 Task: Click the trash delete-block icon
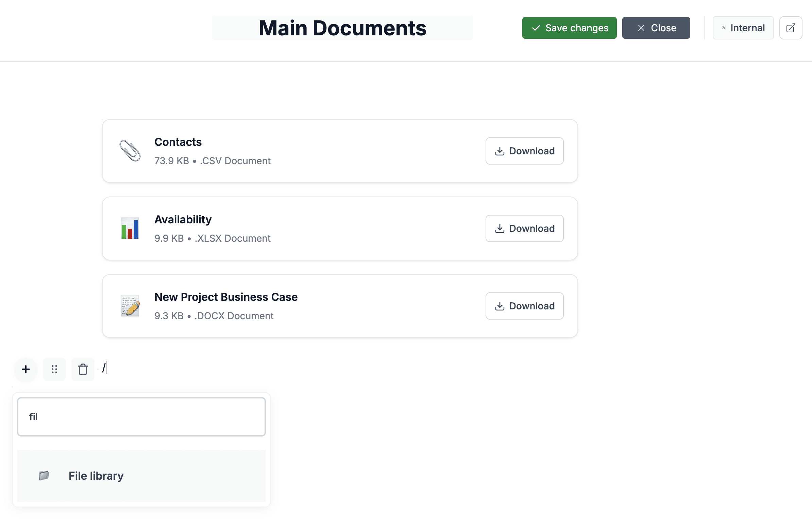[x=83, y=369]
